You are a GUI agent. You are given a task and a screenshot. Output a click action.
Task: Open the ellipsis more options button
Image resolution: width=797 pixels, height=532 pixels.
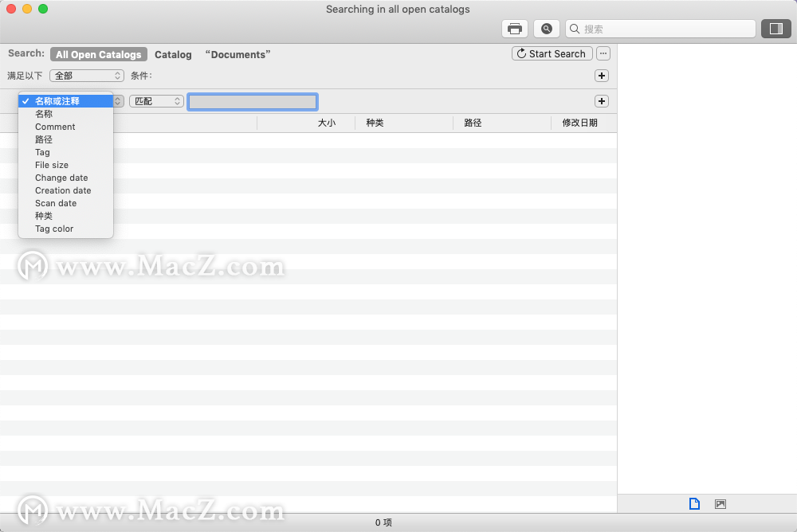pos(603,54)
